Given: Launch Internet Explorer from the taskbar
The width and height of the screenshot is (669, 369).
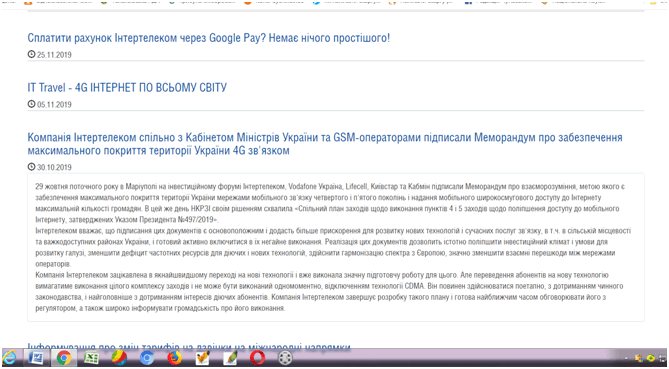Looking at the screenshot, I should coord(9,357).
